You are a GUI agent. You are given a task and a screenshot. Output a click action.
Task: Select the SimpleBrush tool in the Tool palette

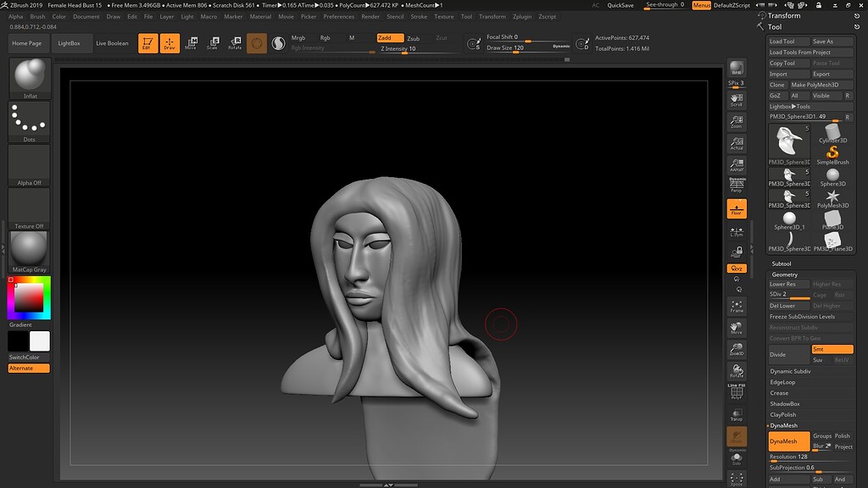click(834, 151)
